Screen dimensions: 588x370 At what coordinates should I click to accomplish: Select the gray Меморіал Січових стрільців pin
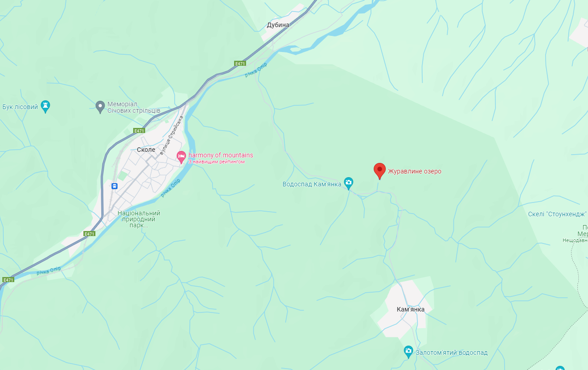click(100, 107)
